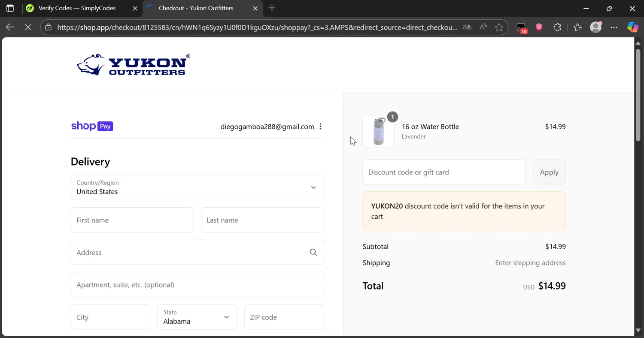This screenshot has width=644, height=338.
Task: Close the Verify Codes tab
Action: tap(135, 8)
